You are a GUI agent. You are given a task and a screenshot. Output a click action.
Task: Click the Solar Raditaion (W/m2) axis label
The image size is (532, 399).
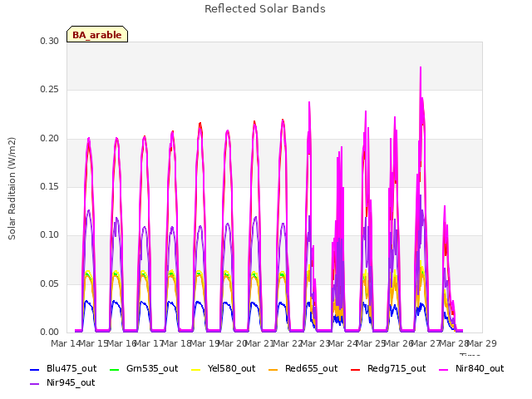12,189
